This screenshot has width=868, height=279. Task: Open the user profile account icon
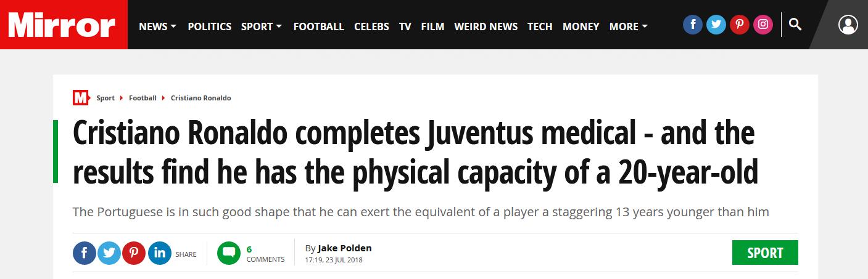pos(848,25)
